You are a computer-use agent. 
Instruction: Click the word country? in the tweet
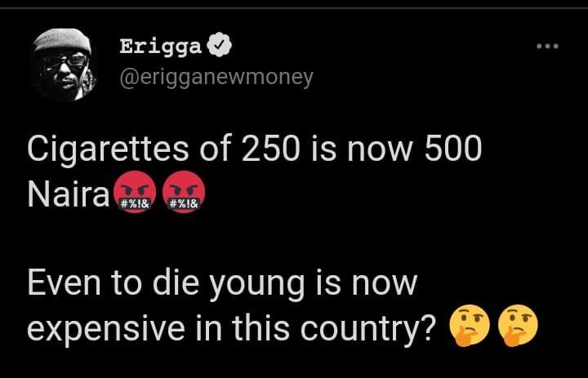tap(367, 329)
